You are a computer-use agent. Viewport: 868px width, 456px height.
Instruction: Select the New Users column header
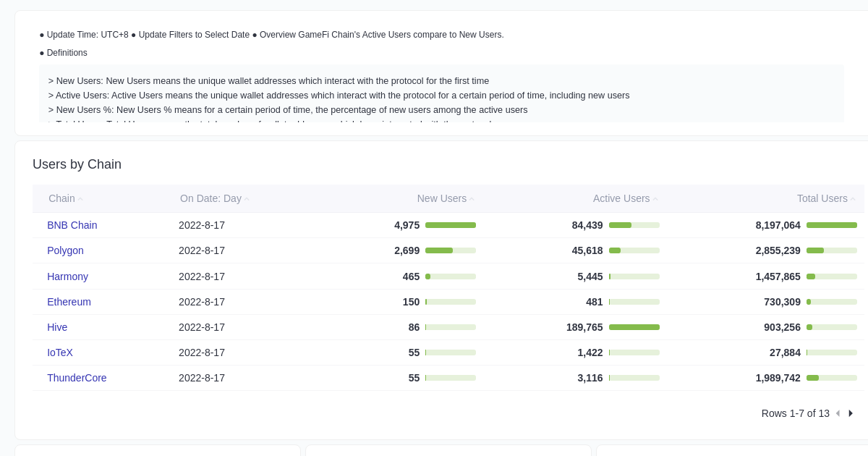pyautogui.click(x=442, y=198)
